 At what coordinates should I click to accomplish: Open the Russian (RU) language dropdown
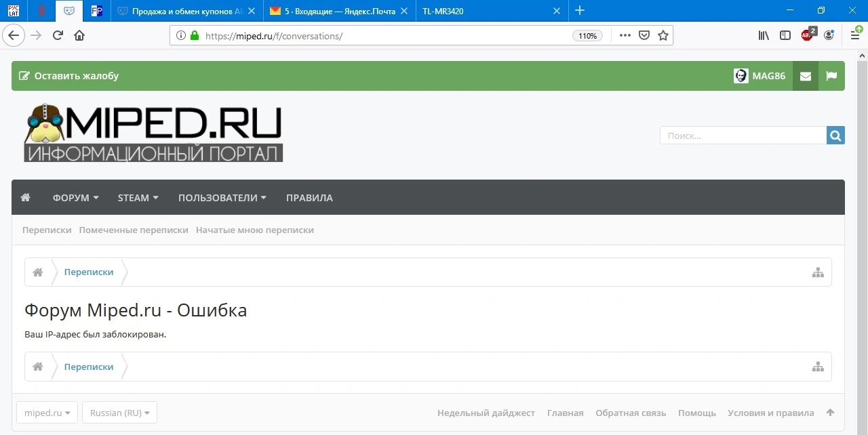(119, 413)
